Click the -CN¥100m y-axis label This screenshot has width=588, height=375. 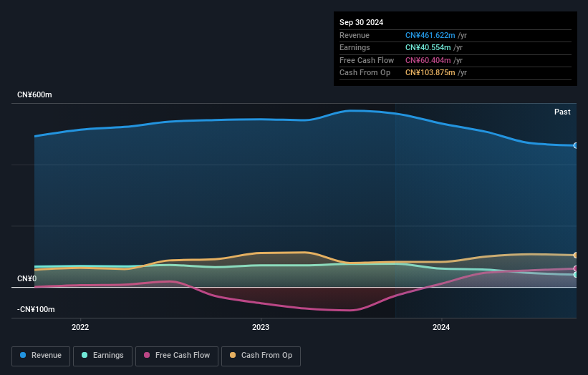pos(36,309)
